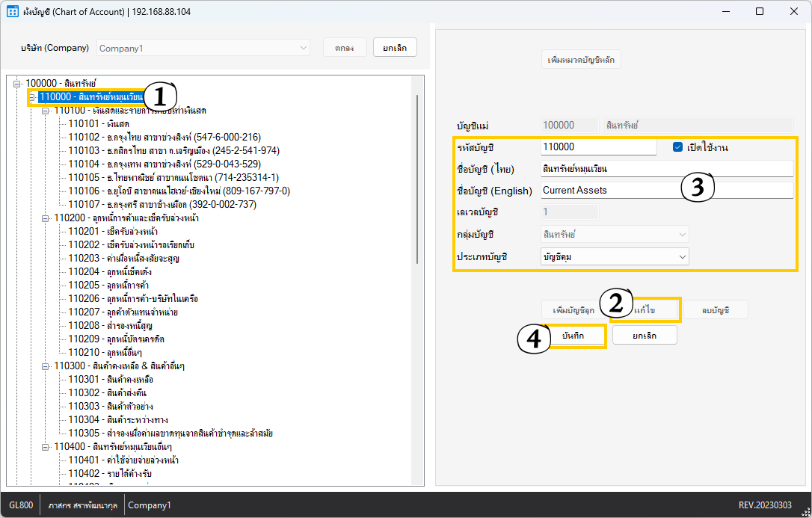Screen dimensions: 812x518
Task: Click the ยกเลิก button next to Company
Action: coord(394,48)
